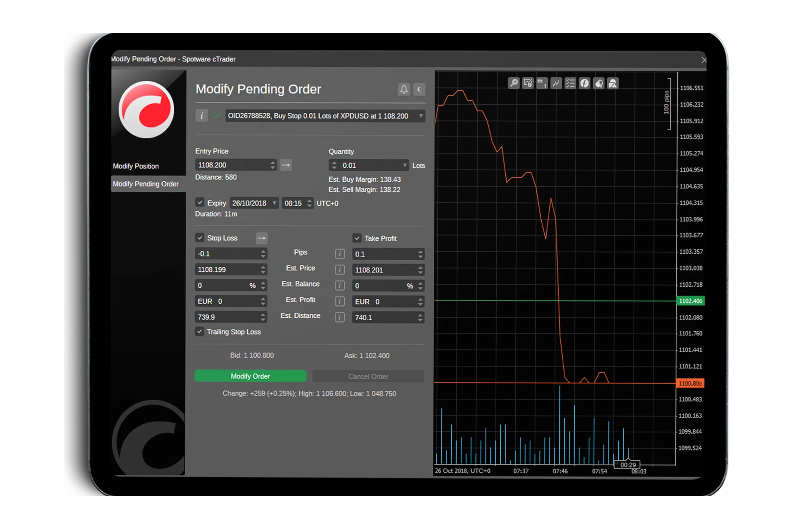Open the indicators f icon
The height and width of the screenshot is (529, 812).
[x=585, y=83]
